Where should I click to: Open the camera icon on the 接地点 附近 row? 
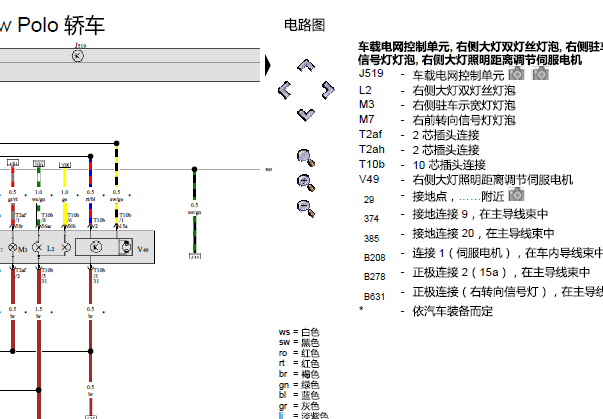point(516,195)
